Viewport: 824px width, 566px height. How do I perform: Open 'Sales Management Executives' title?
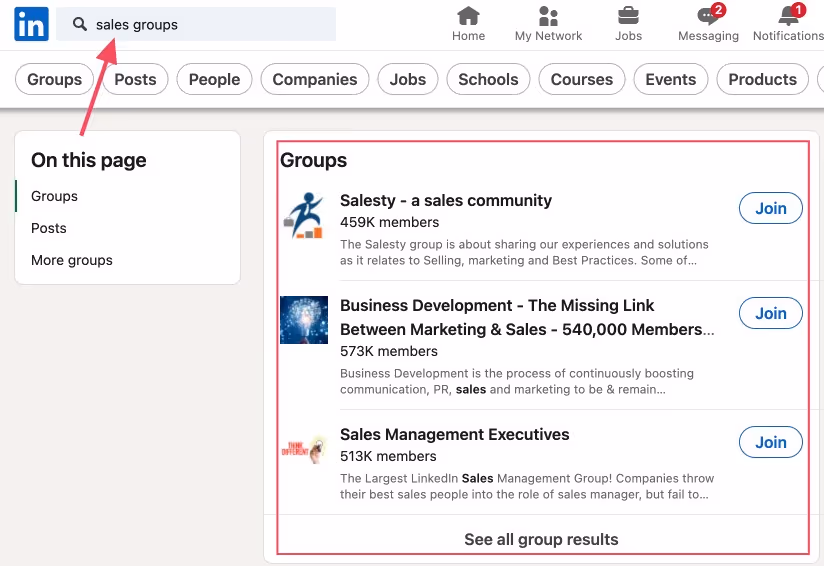tap(455, 435)
